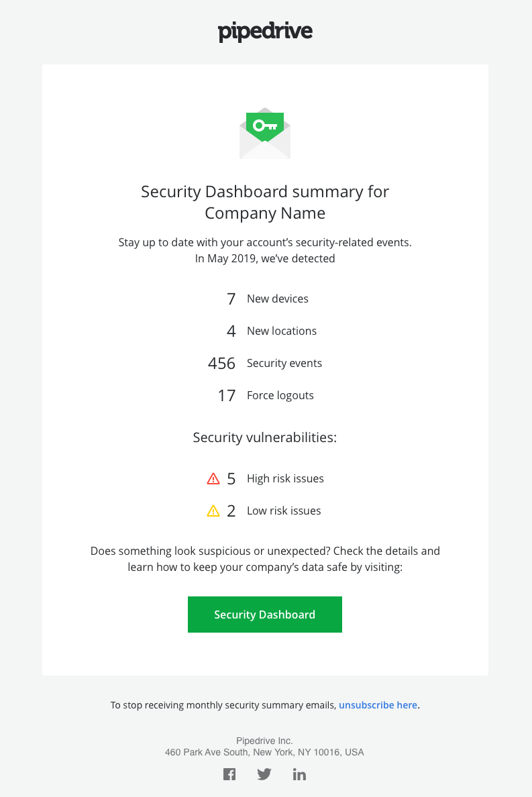The width and height of the screenshot is (532, 797).
Task: Click the Force logouts label
Action: pyautogui.click(x=280, y=395)
